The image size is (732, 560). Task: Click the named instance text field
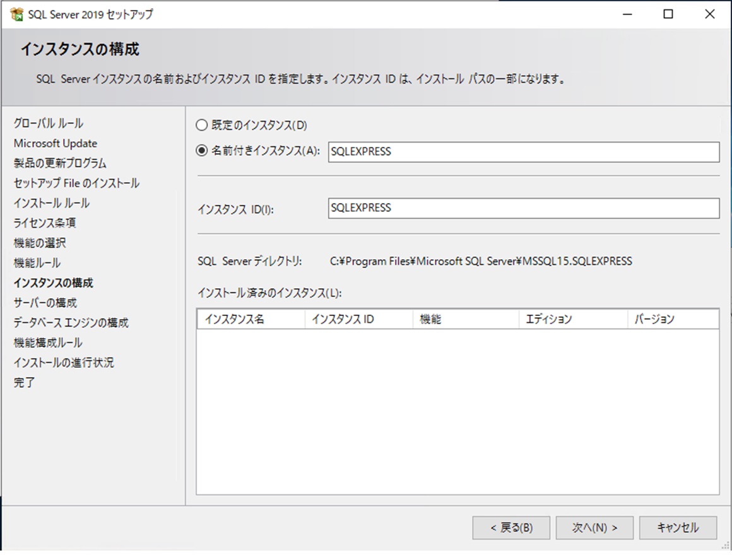pyautogui.click(x=523, y=152)
